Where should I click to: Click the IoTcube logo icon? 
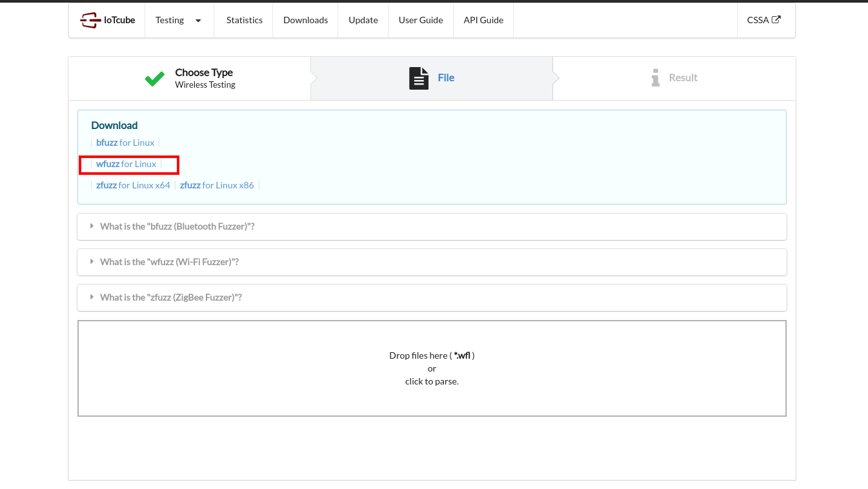coord(90,21)
